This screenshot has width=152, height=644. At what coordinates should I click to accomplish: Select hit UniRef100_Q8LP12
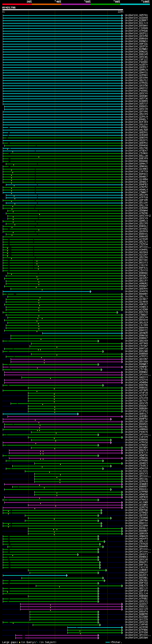click(137, 80)
